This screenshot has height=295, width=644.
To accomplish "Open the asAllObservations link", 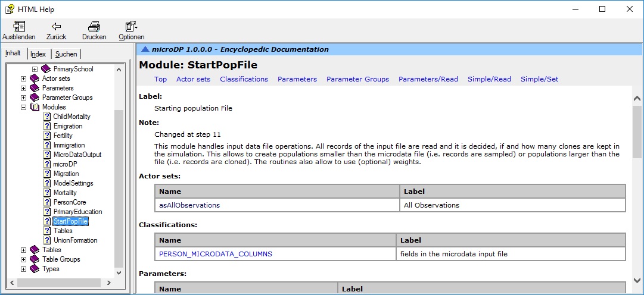I will pyautogui.click(x=189, y=205).
